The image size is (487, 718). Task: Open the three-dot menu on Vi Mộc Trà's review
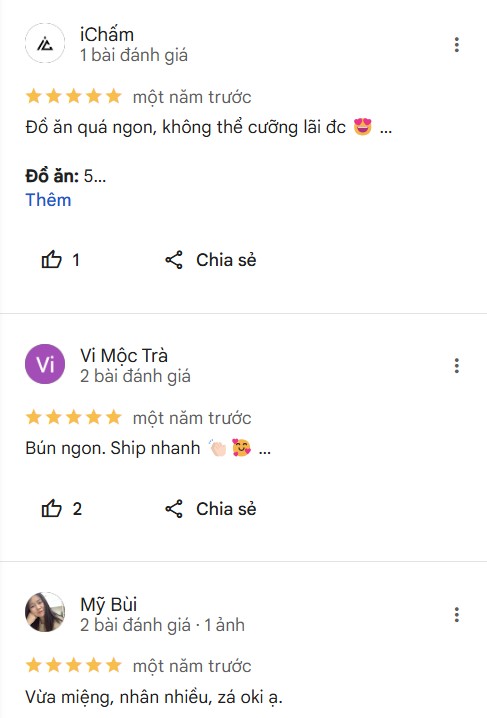pos(456,365)
